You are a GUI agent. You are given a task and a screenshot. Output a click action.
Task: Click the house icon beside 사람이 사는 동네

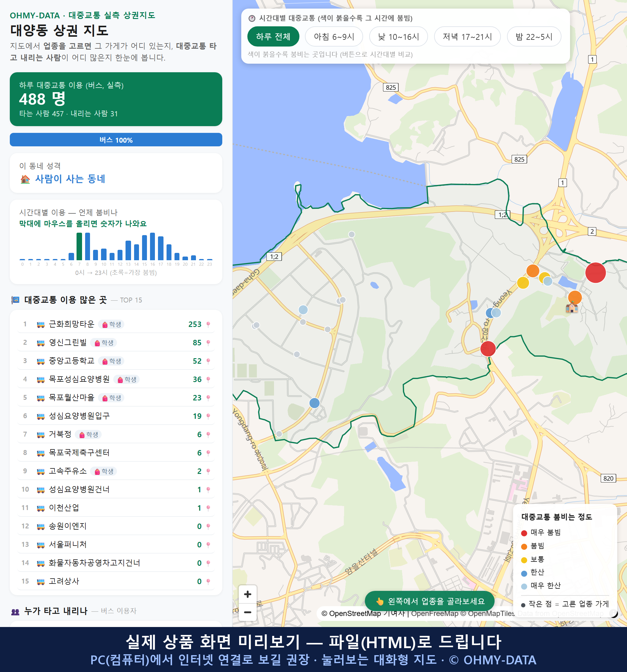point(25,179)
